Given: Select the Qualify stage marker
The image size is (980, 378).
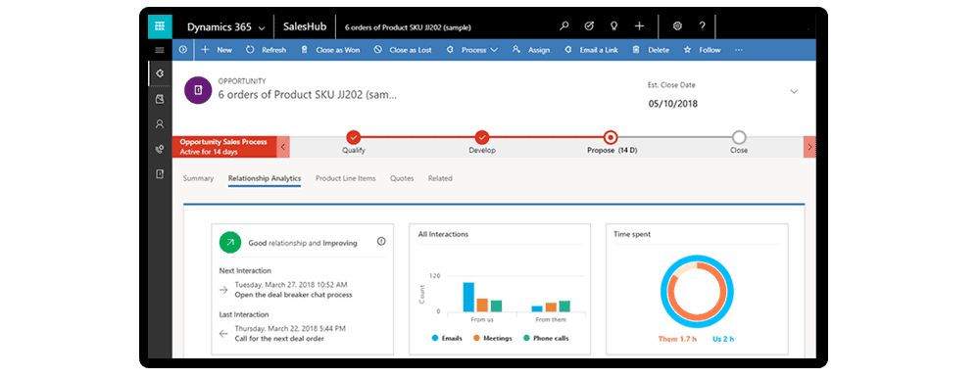Looking at the screenshot, I should (x=354, y=137).
